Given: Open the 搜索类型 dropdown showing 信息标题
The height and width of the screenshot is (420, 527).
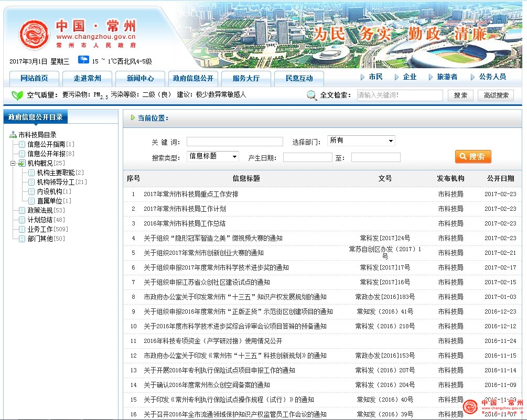Looking at the screenshot, I should click(213, 156).
